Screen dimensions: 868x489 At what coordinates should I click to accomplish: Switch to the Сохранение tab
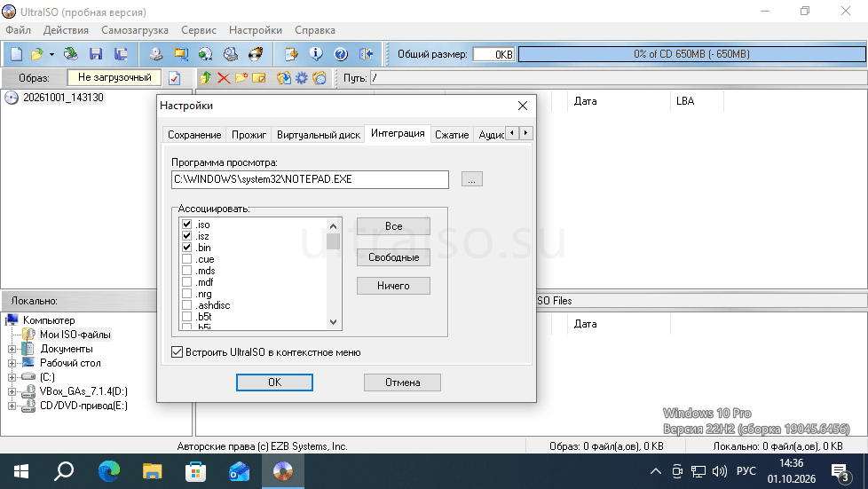(194, 135)
